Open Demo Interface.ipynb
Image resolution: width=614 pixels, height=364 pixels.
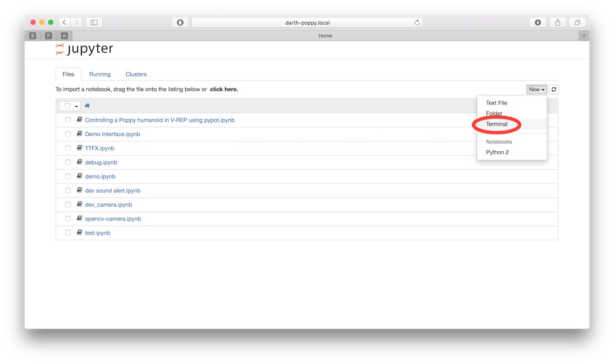(113, 134)
